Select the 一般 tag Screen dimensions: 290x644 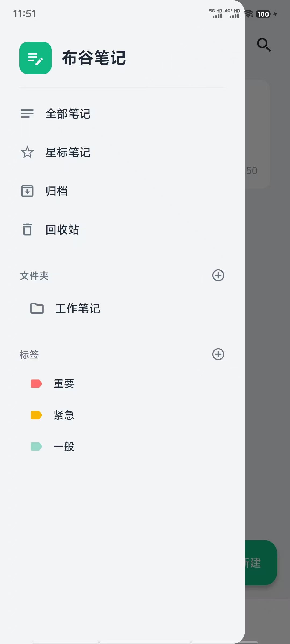(64, 446)
